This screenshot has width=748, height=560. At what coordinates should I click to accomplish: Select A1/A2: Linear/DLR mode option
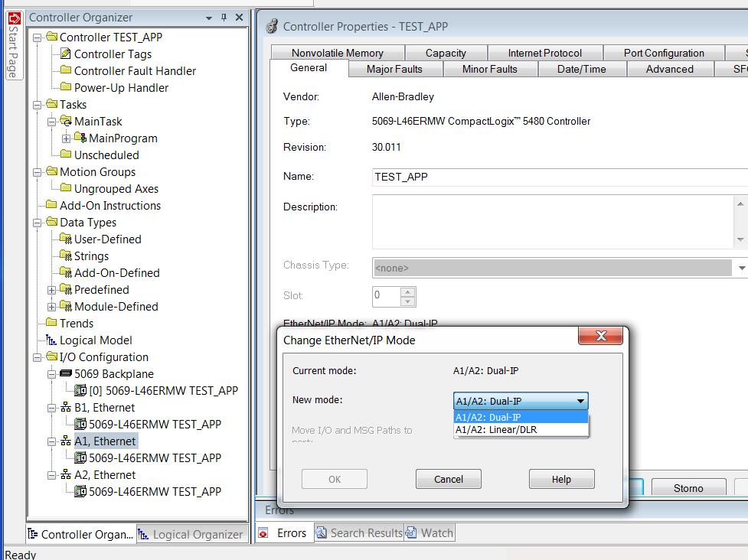[x=521, y=429]
